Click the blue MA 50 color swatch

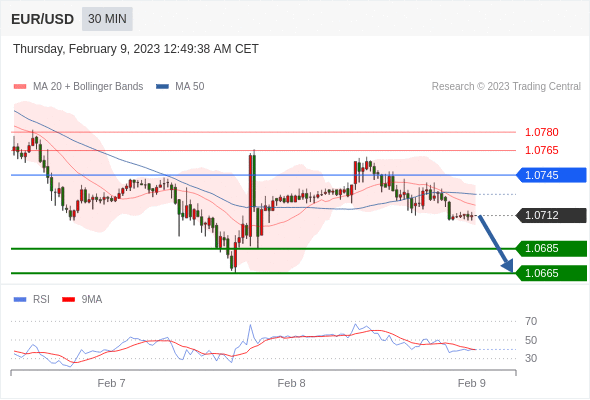(x=163, y=87)
